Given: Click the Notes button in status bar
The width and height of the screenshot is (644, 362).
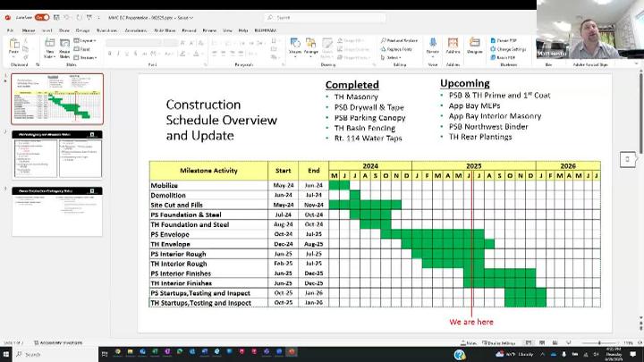Looking at the screenshot, I should tap(469, 342).
